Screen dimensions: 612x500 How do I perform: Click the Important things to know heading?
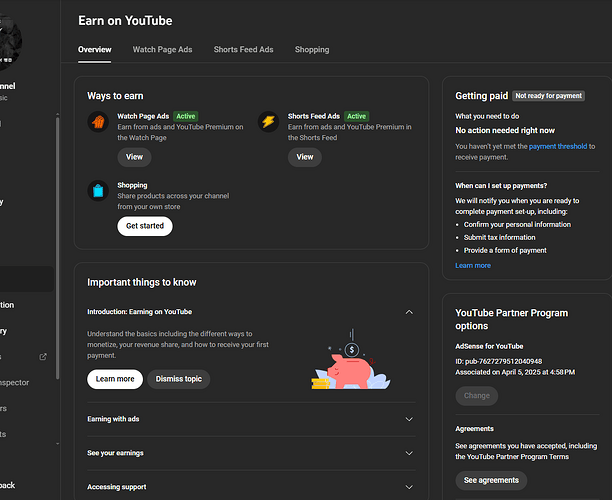[142, 282]
